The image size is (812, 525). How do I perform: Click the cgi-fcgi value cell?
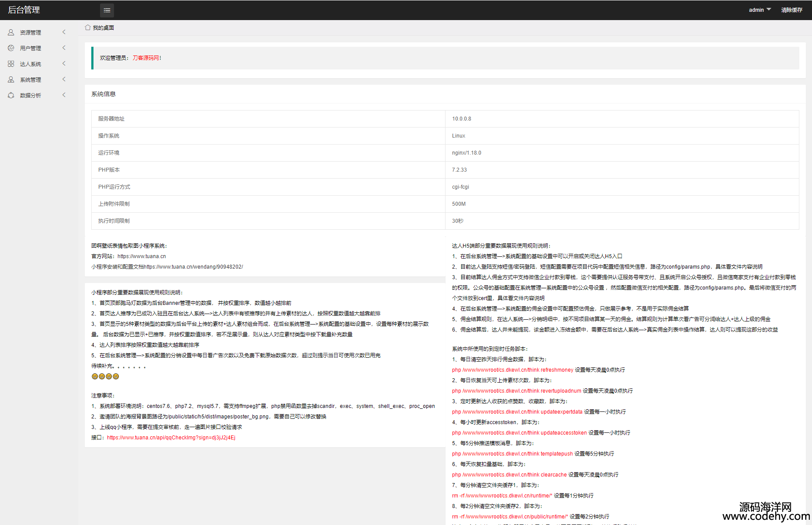click(x=622, y=187)
